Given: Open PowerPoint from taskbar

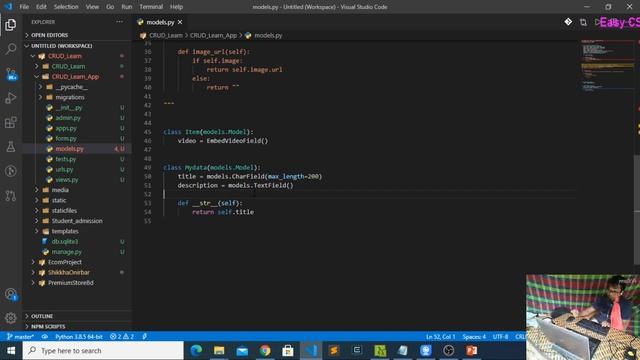Looking at the screenshot, I should [471, 351].
